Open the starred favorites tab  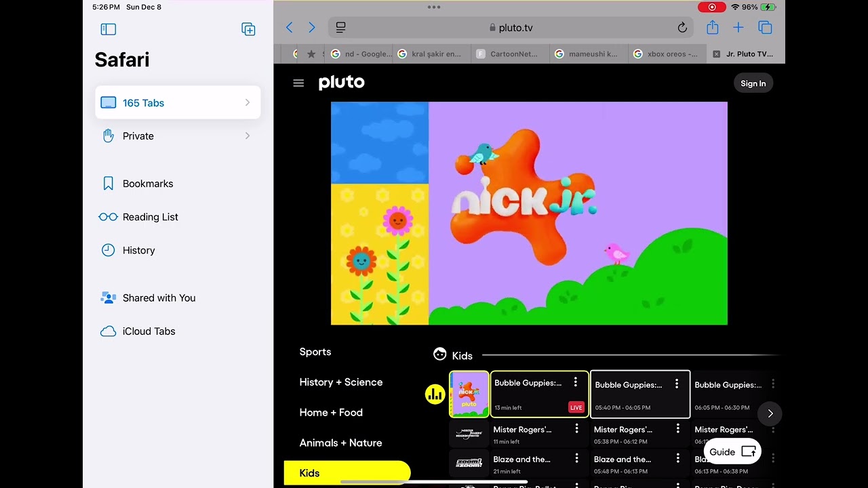[311, 54]
